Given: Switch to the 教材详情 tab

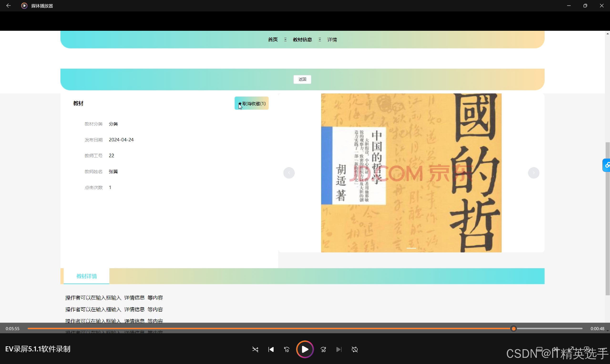Looking at the screenshot, I should pyautogui.click(x=86, y=276).
